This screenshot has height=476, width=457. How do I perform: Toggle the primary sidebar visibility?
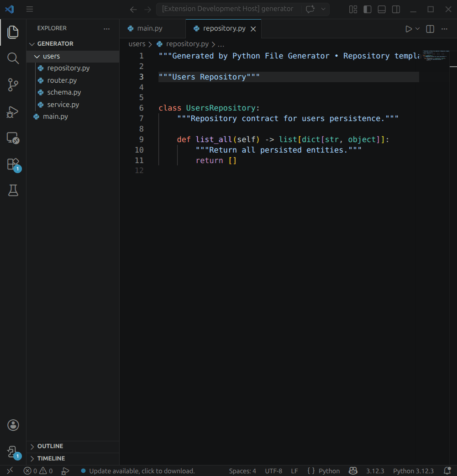coord(367,9)
